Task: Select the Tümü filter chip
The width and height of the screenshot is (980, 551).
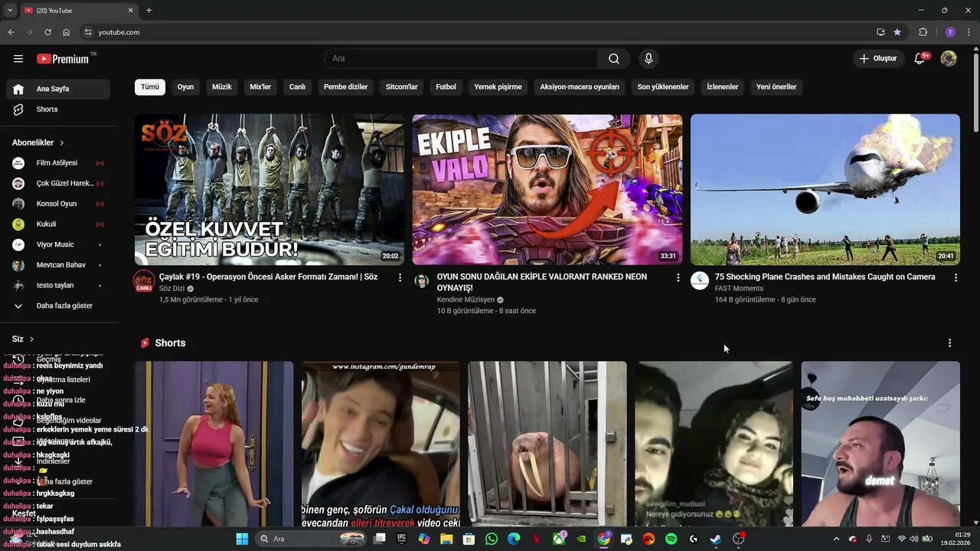Action: pyautogui.click(x=150, y=86)
